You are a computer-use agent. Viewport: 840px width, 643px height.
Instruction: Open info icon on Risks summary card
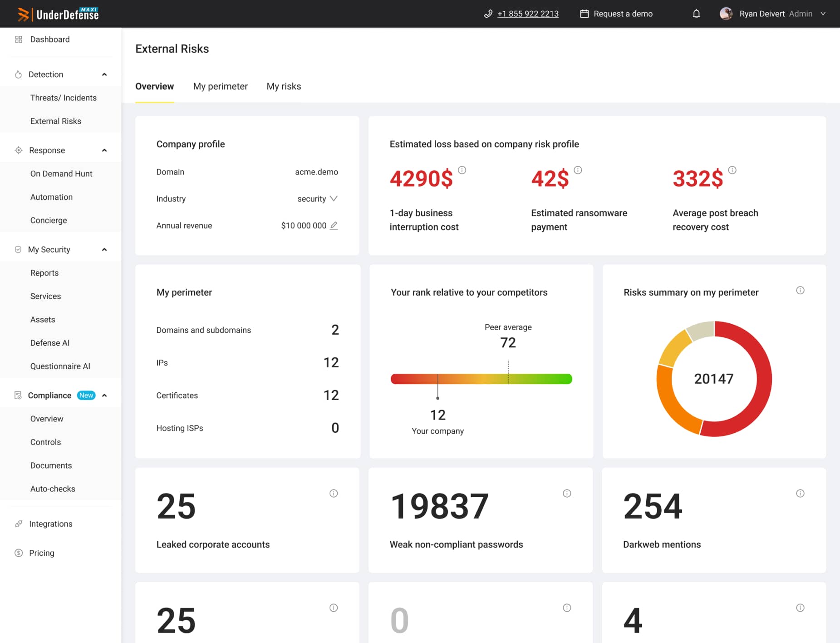click(x=800, y=290)
